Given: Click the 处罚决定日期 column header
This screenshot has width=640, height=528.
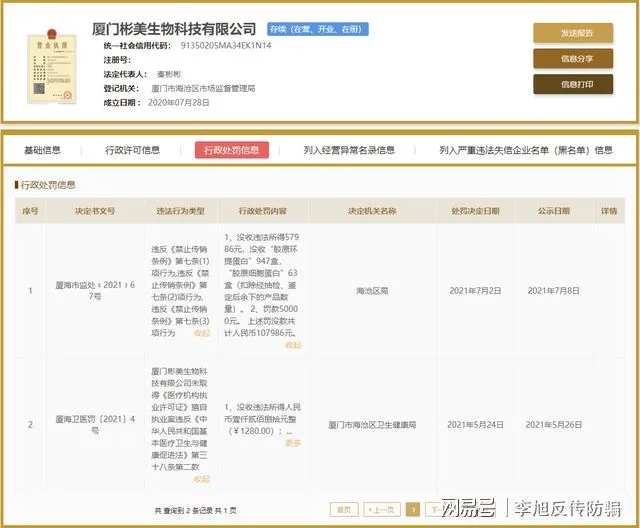Looking at the screenshot, I should click(476, 211).
